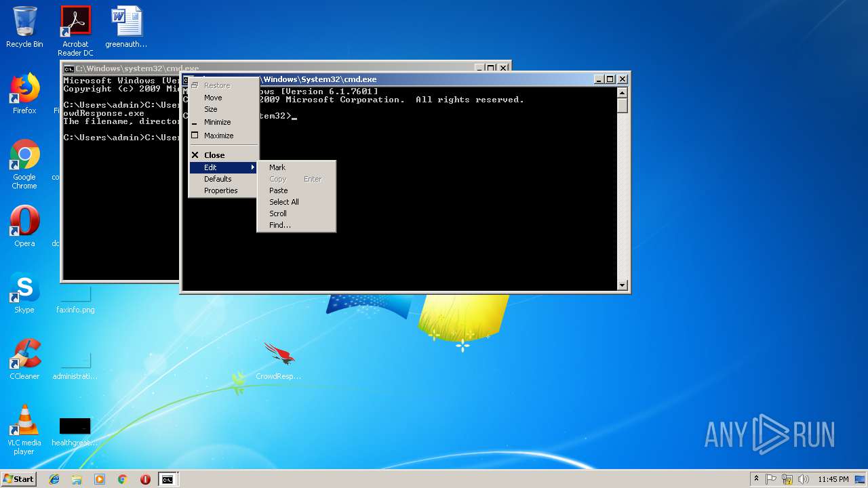This screenshot has width=868, height=488.
Task: Select Scroll in the Edit submenu
Action: tap(296, 213)
